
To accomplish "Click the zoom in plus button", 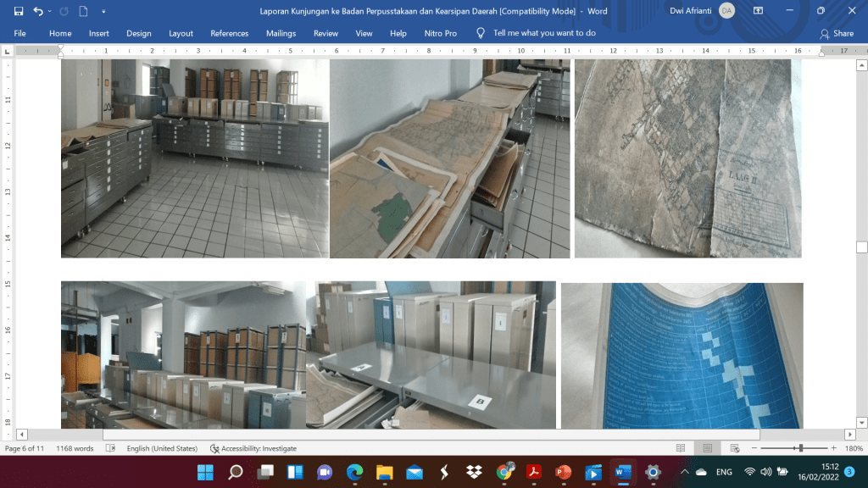I will click(x=832, y=448).
